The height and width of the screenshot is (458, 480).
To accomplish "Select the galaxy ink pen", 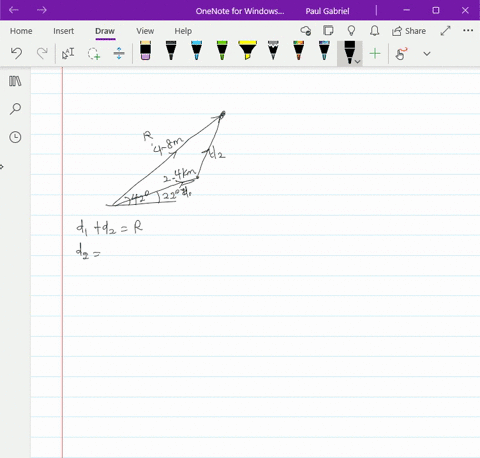I will pos(324,51).
